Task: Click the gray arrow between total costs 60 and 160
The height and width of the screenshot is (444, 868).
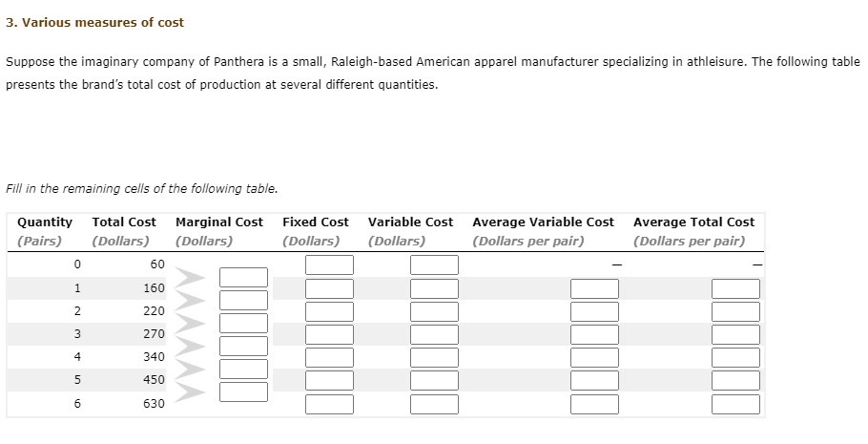Action: click(x=190, y=277)
